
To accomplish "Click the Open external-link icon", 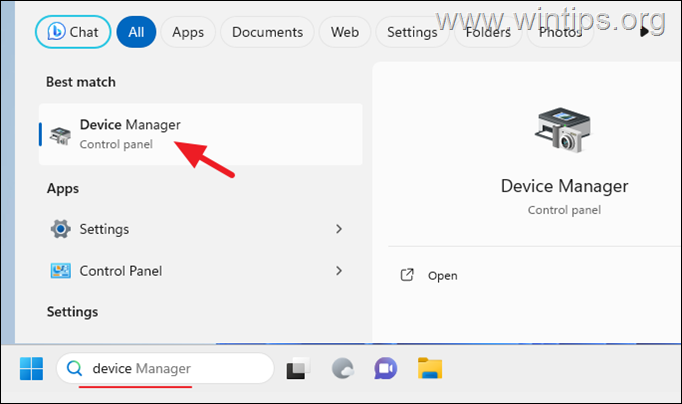I will coord(407,275).
